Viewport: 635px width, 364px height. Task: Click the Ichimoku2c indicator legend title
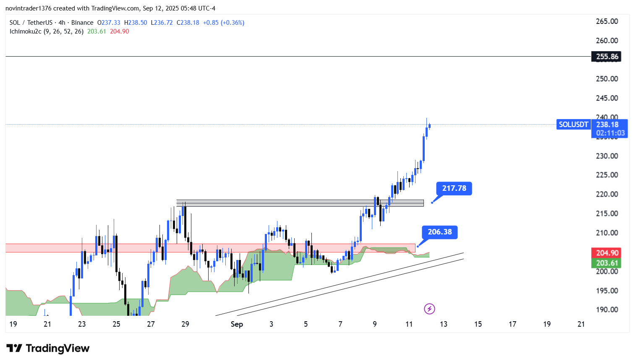(x=25, y=31)
